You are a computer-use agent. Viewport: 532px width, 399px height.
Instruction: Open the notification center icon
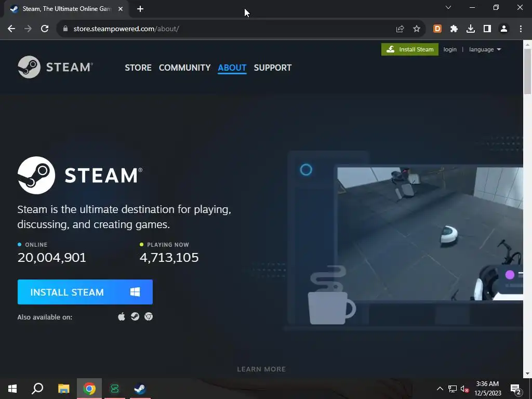516,389
